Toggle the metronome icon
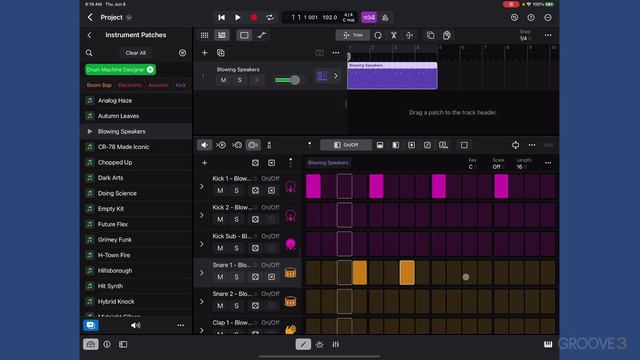The height and width of the screenshot is (360, 640). point(385,18)
